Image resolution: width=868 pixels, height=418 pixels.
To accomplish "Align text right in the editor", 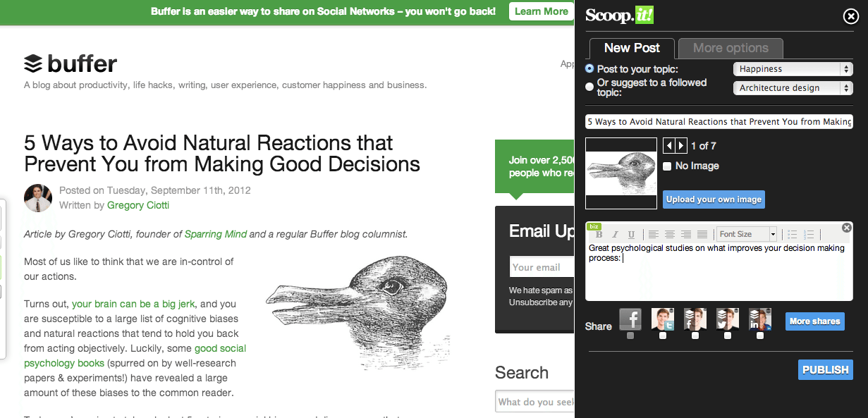I will pyautogui.click(x=685, y=235).
